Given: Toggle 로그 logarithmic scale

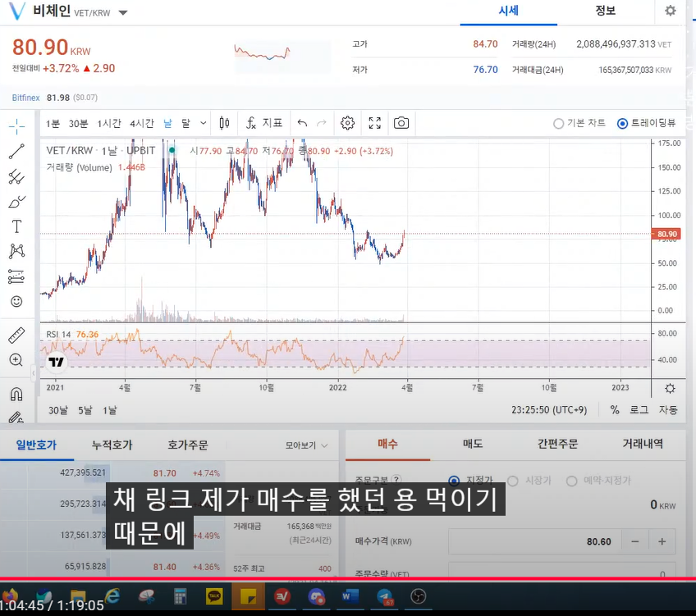Looking at the screenshot, I should [639, 410].
